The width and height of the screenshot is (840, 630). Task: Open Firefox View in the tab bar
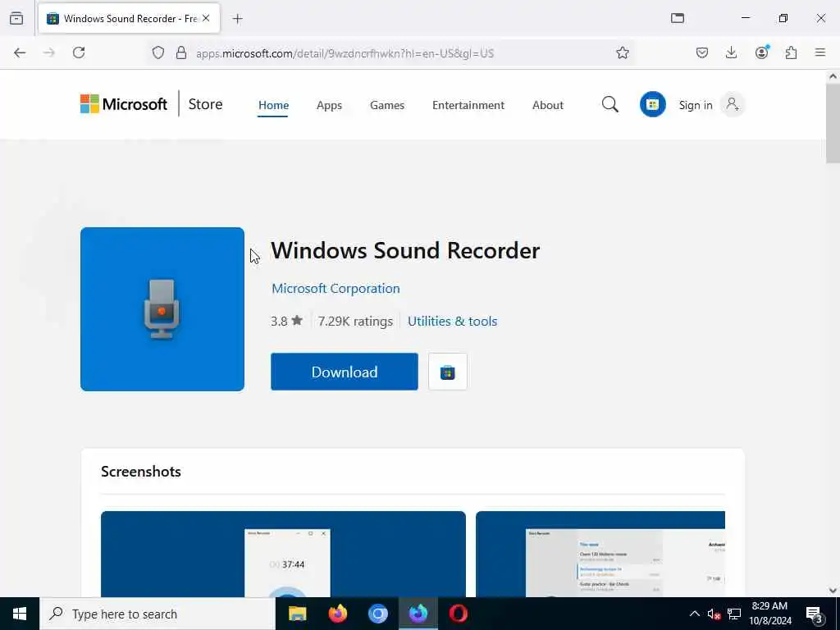click(x=16, y=18)
